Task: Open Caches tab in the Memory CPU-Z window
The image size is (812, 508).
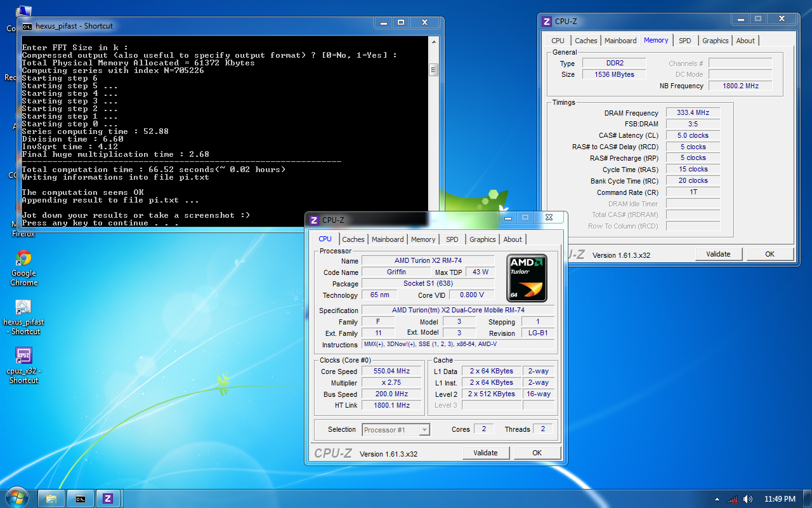Action: (x=586, y=41)
